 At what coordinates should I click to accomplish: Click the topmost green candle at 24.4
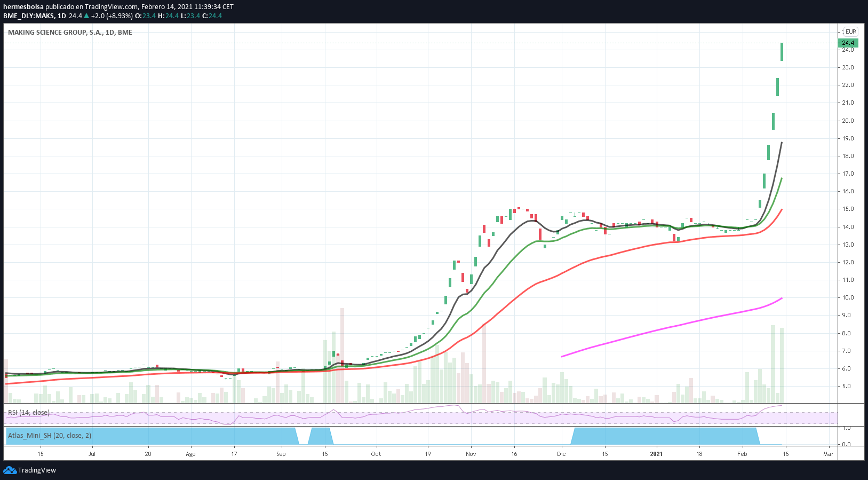pyautogui.click(x=782, y=52)
